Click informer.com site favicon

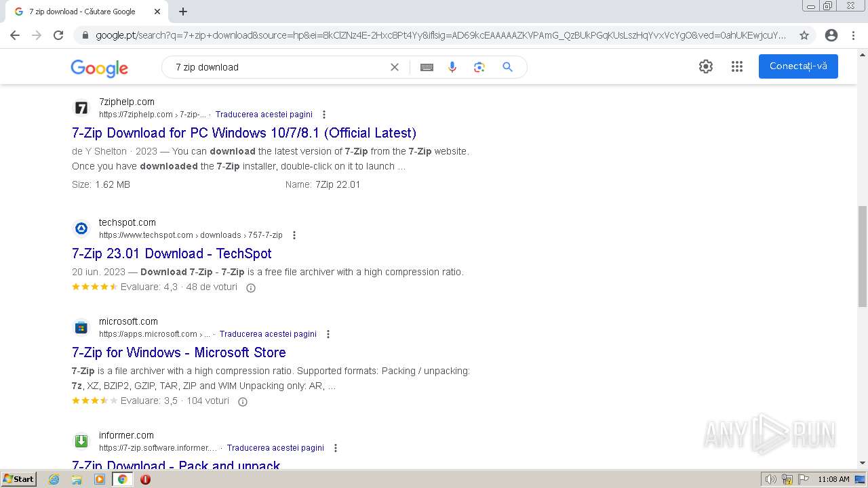81,441
